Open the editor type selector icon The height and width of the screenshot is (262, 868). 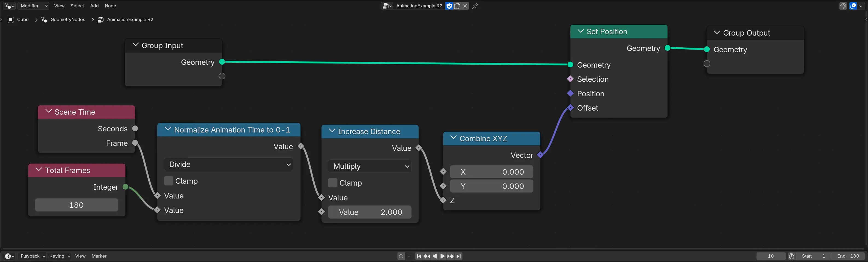click(8, 6)
